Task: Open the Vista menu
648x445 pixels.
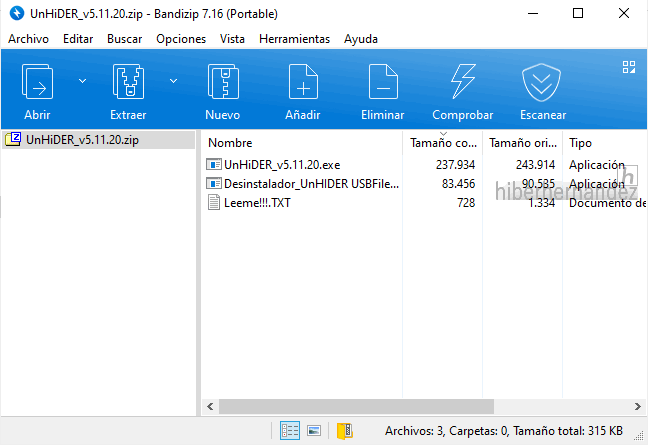Action: (x=232, y=39)
